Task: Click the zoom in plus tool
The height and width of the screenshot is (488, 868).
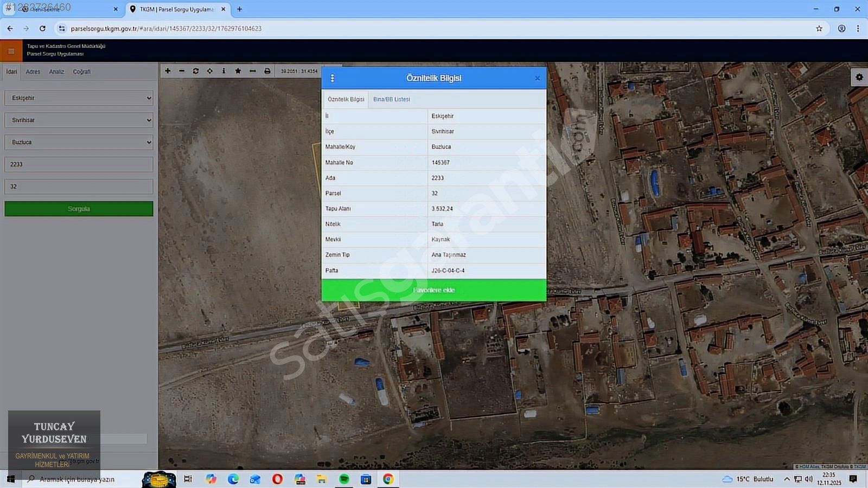Action: click(x=168, y=71)
